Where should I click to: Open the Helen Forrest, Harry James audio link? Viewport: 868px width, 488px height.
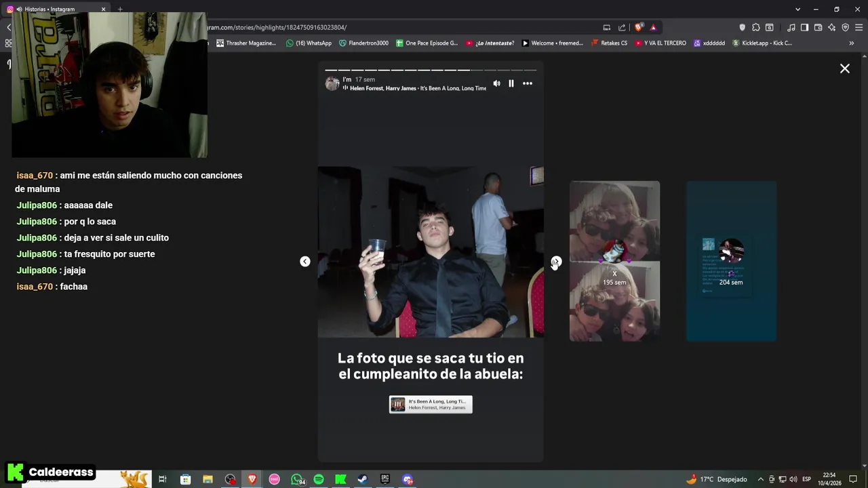click(x=418, y=88)
